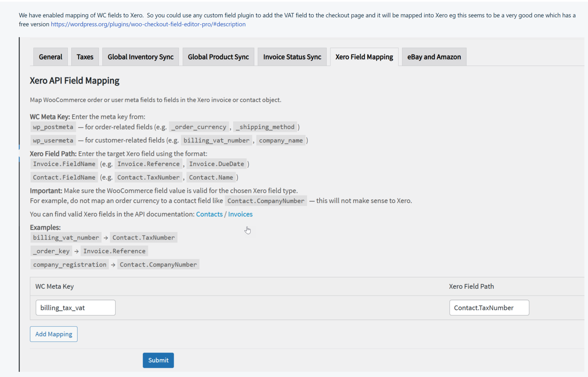Click the _shipping_method example code

point(265,127)
